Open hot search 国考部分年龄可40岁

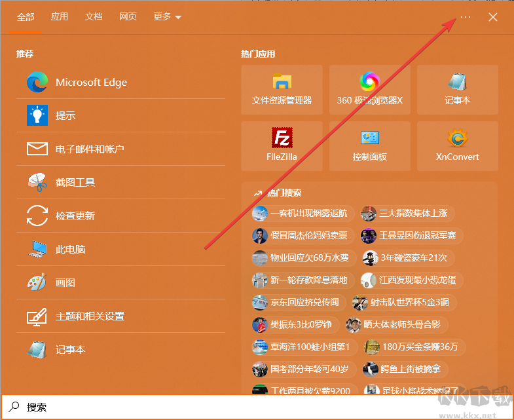[x=304, y=370]
